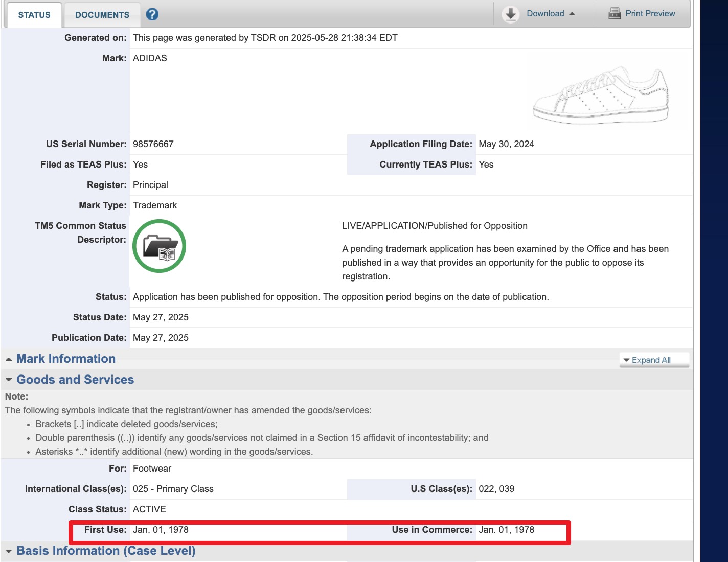Click the Filed as TEAS Plus value Yes

coord(140,165)
